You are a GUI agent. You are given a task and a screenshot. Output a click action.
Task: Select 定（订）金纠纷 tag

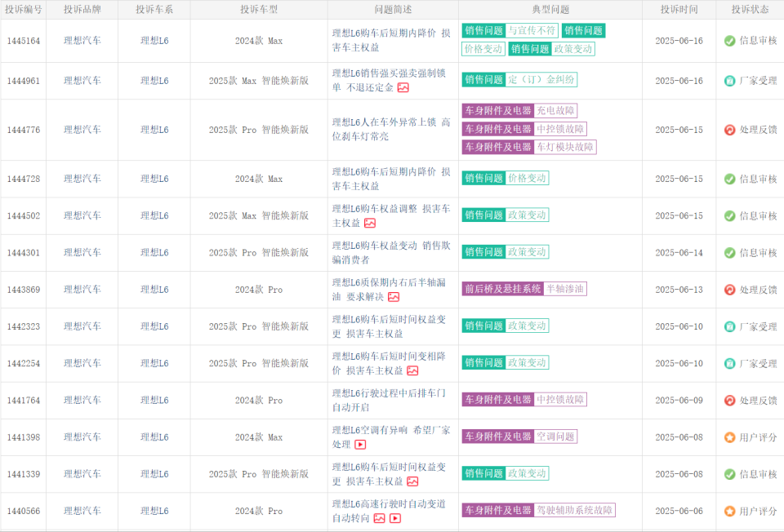[x=541, y=79]
